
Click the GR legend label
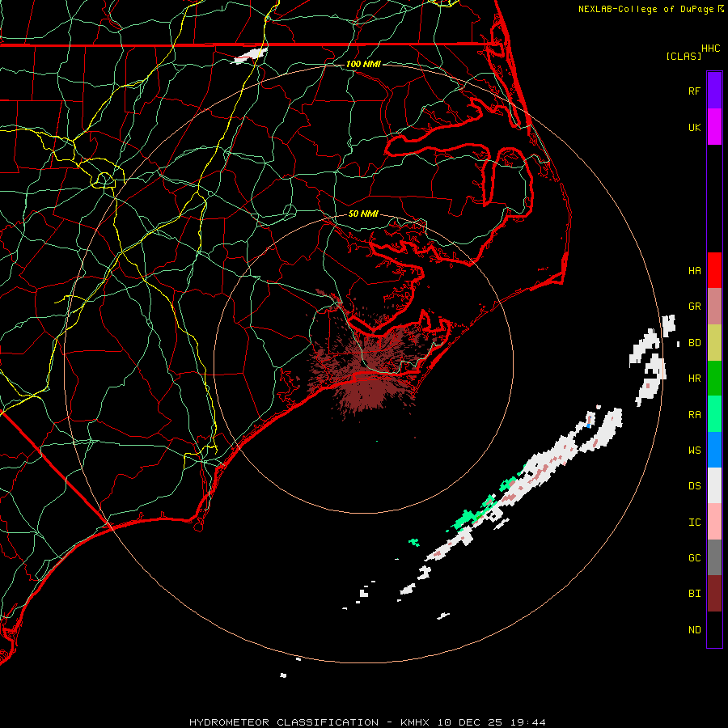coord(694,307)
